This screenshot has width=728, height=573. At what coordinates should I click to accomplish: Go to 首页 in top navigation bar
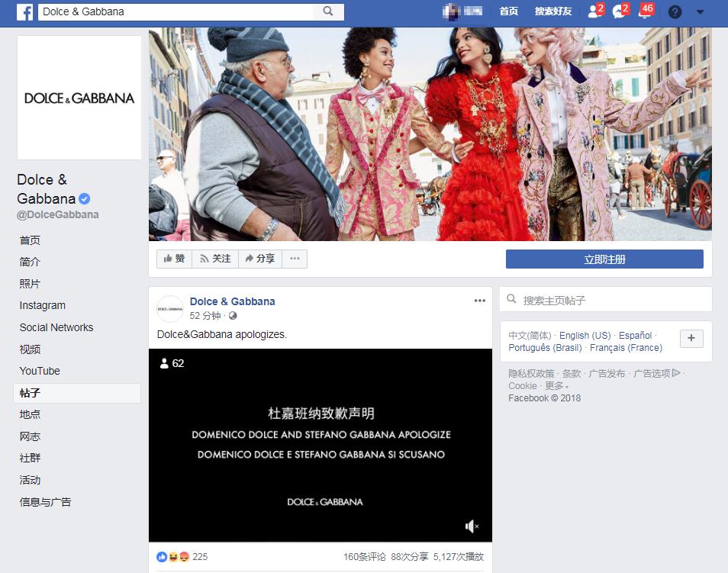point(508,11)
